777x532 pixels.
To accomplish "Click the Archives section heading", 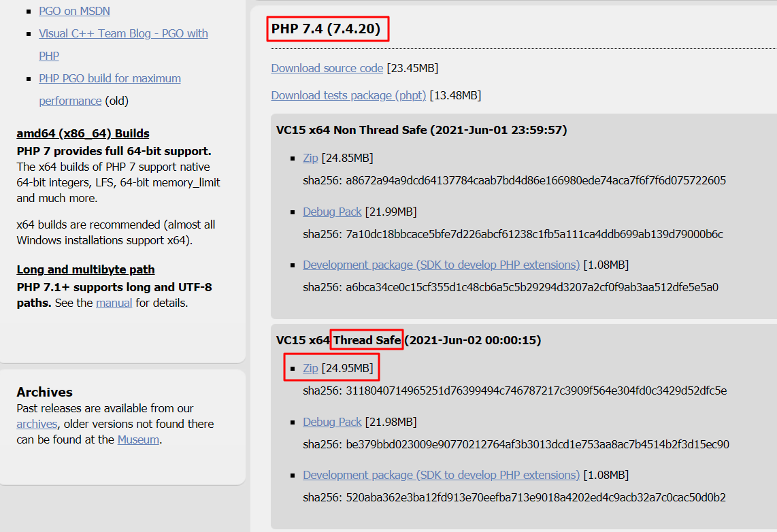I will [x=44, y=392].
